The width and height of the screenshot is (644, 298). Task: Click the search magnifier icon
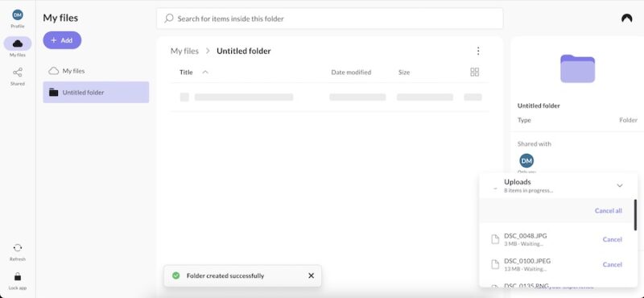[169, 19]
